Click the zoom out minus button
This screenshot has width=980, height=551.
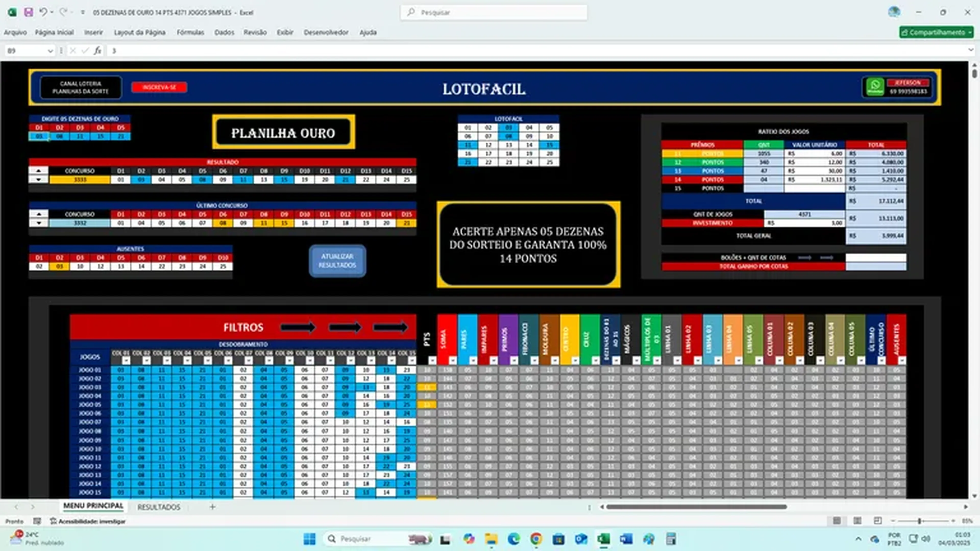point(893,521)
